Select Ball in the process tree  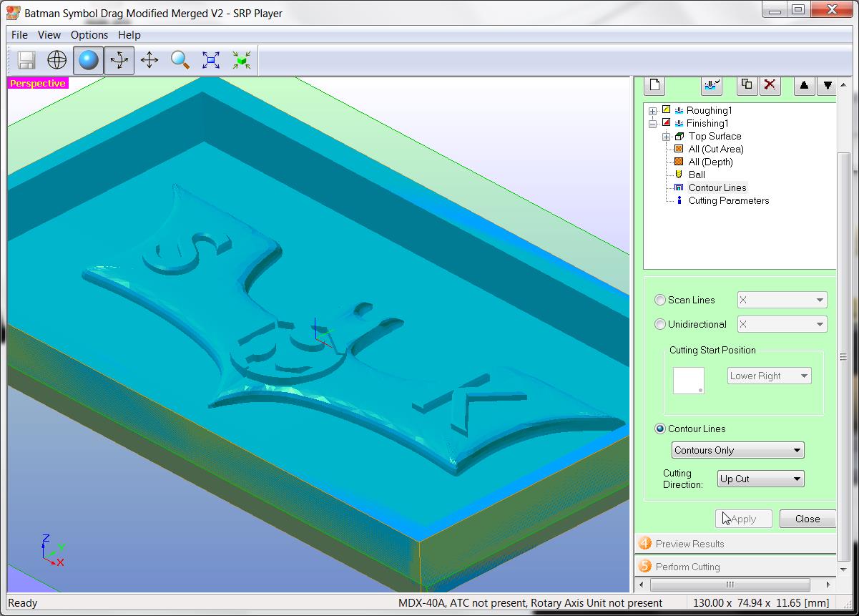(x=697, y=175)
